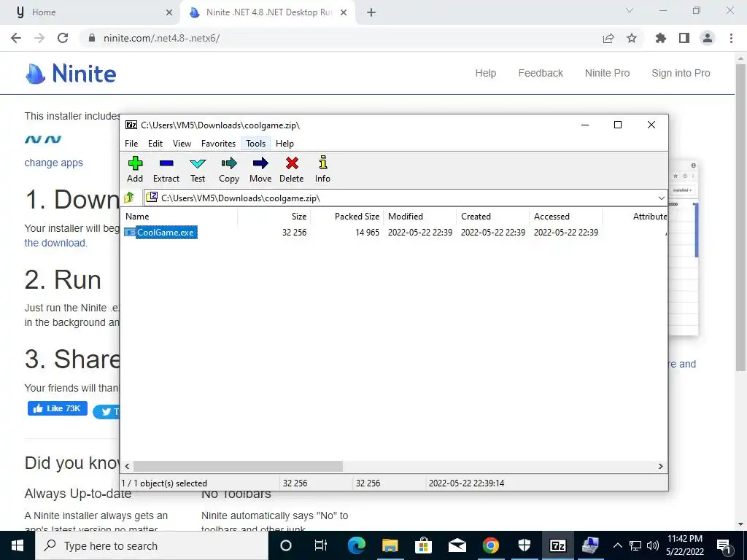Toggle the Chrome side panel icon

click(x=684, y=38)
